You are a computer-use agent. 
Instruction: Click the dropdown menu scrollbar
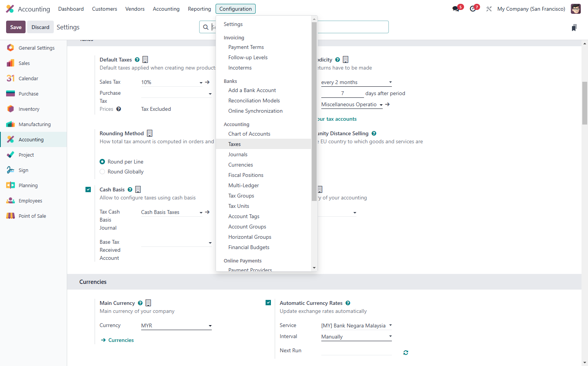[314, 112]
